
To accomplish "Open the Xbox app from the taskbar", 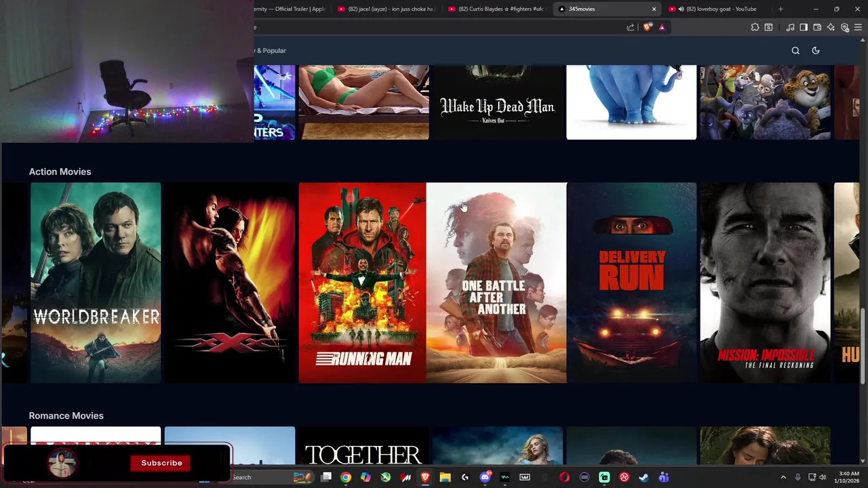I will click(x=385, y=477).
